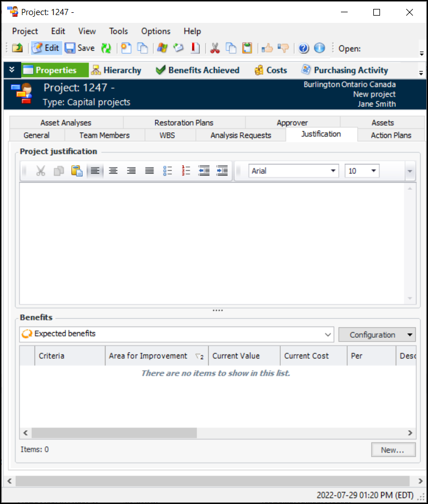Toggle left text alignment
Viewport: 428px width, 504px height.
click(x=95, y=171)
